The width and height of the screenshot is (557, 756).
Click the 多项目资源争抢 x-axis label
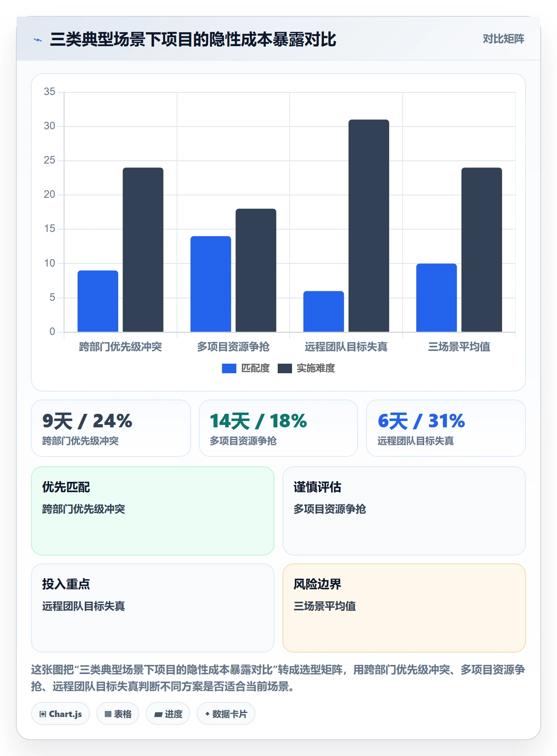click(x=233, y=347)
